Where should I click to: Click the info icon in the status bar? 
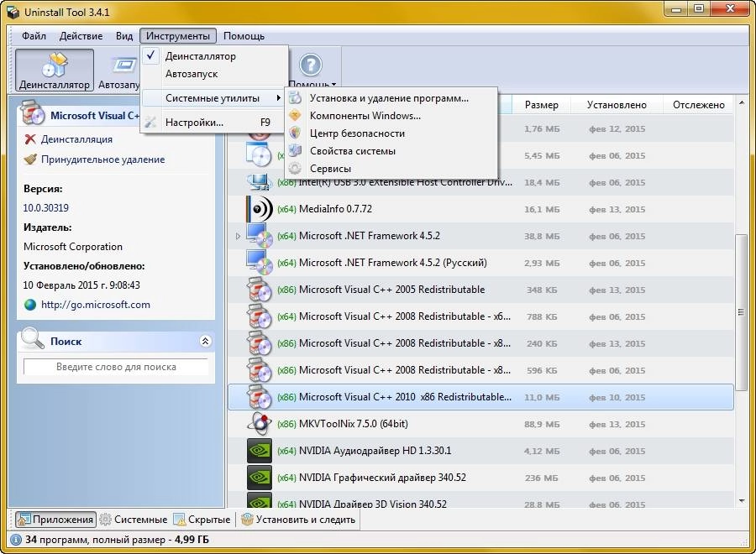(15, 540)
